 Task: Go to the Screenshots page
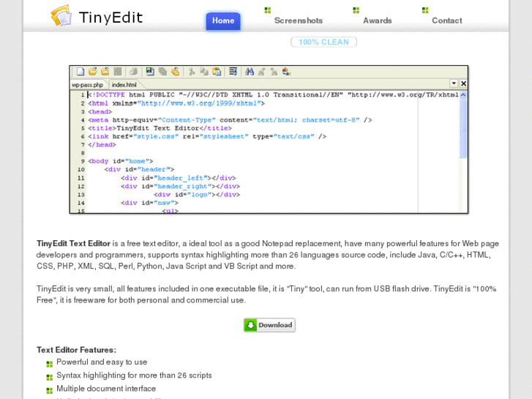tap(299, 20)
